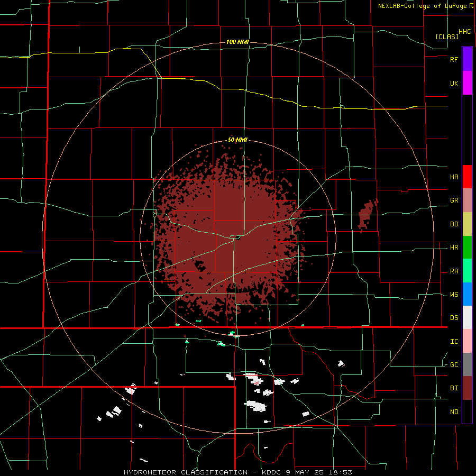Click the RF purple legend swatch

pyautogui.click(x=467, y=59)
